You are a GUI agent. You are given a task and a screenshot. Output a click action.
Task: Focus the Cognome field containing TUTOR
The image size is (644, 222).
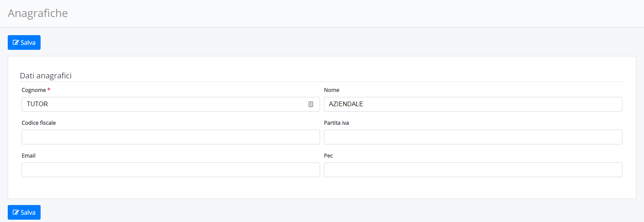(171, 104)
